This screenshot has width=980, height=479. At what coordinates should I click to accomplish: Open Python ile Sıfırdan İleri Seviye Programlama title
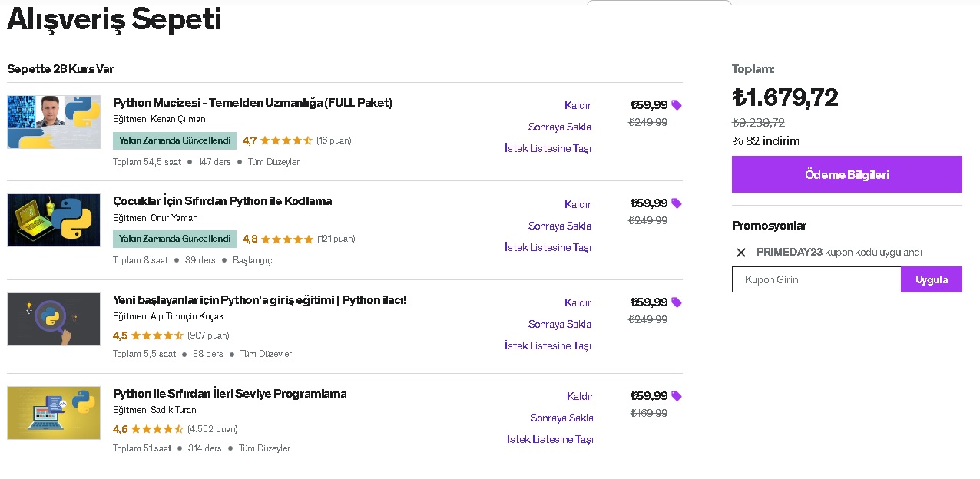(230, 394)
